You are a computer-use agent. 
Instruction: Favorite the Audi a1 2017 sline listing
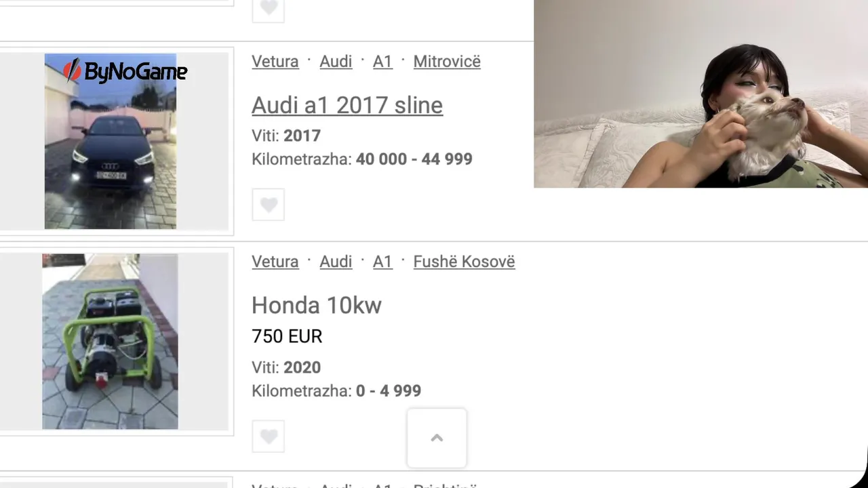click(269, 205)
